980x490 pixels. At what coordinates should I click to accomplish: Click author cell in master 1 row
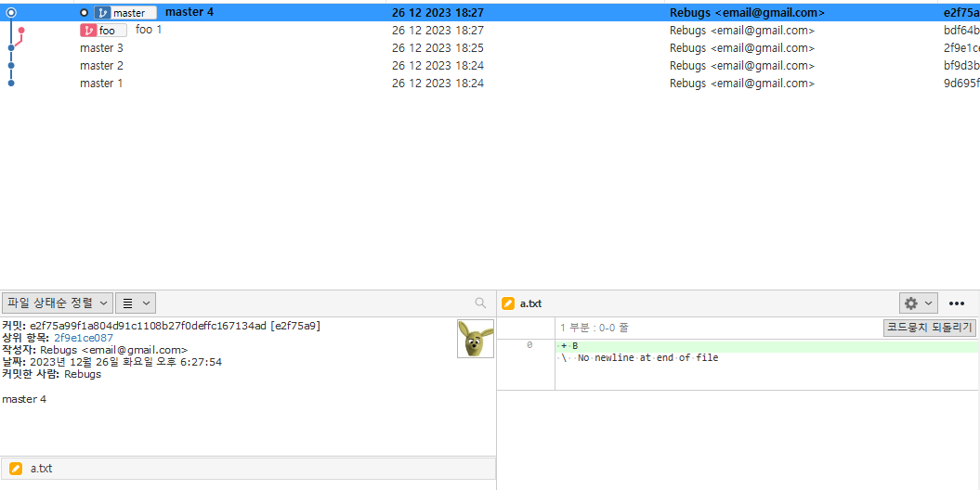[x=742, y=83]
